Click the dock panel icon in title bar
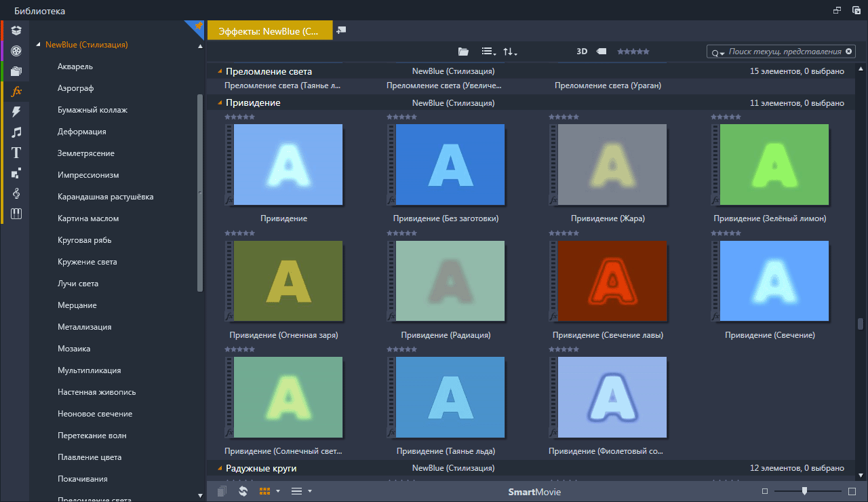Screen dimensions: 868x502 tap(856, 10)
